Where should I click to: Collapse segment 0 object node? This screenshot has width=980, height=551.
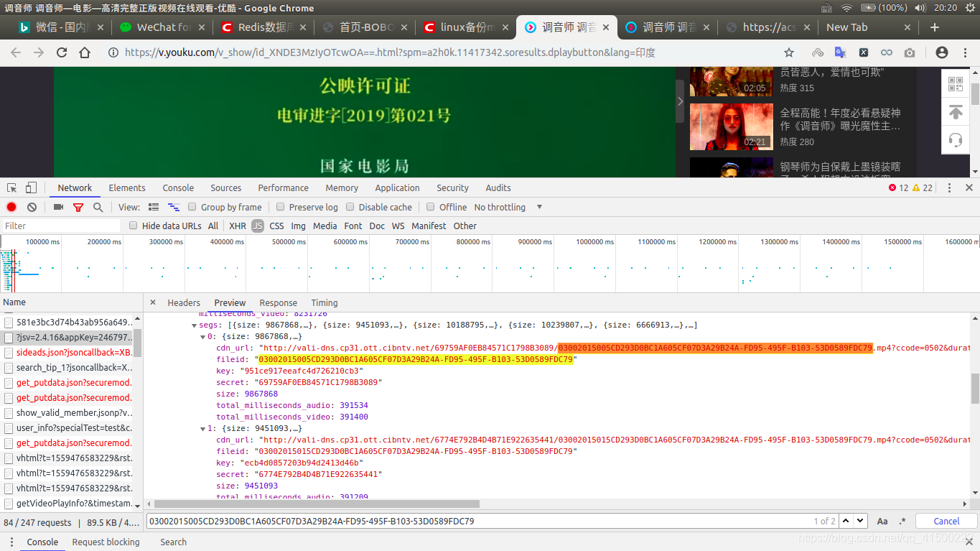pos(202,337)
